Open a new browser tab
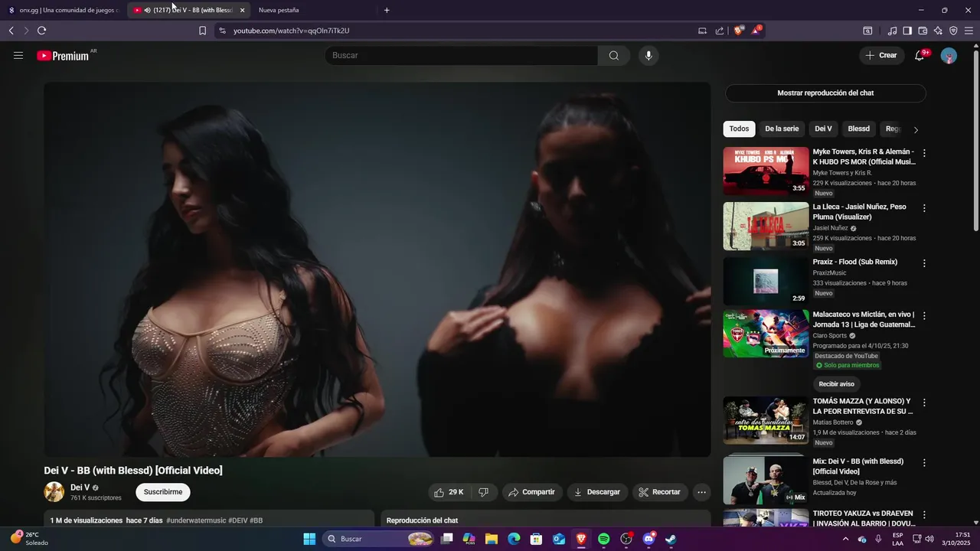 (387, 10)
